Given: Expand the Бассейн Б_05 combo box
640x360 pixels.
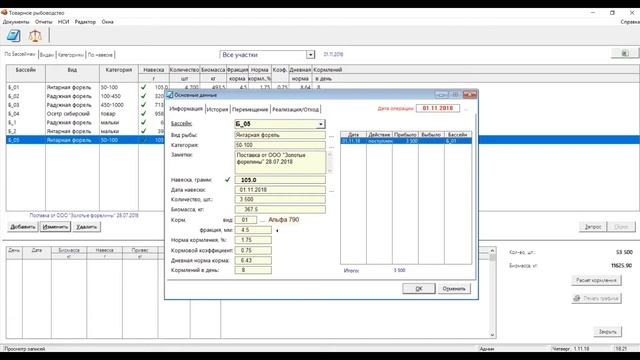Looking at the screenshot, I should tap(321, 124).
